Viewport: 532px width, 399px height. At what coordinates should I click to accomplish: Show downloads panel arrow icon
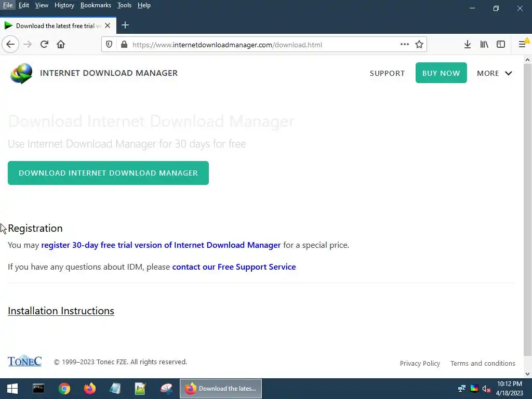pyautogui.click(x=468, y=45)
